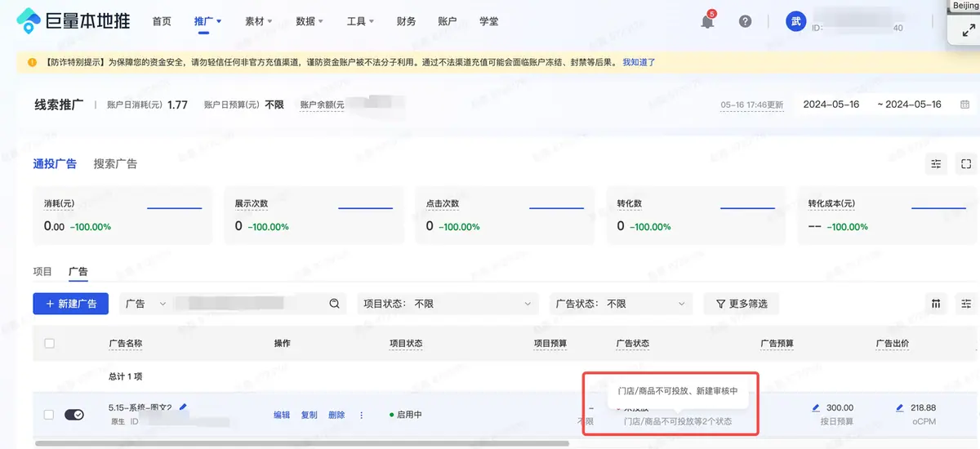Click the 广告名称 column header
This screenshot has height=449, width=980.
tap(125, 344)
